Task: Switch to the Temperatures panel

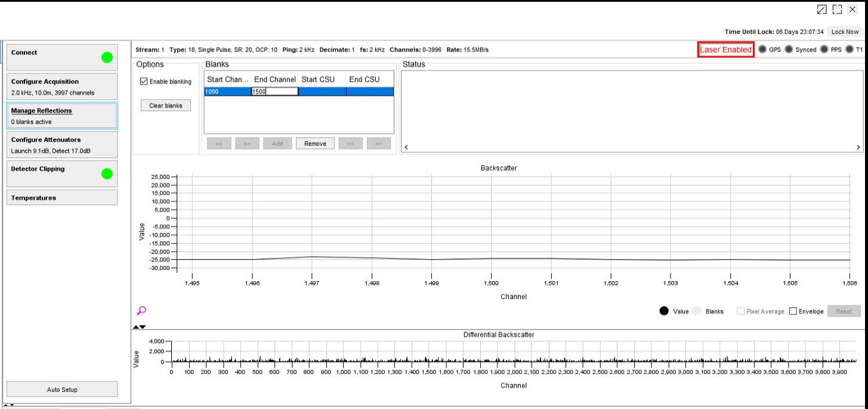Action: pos(62,198)
